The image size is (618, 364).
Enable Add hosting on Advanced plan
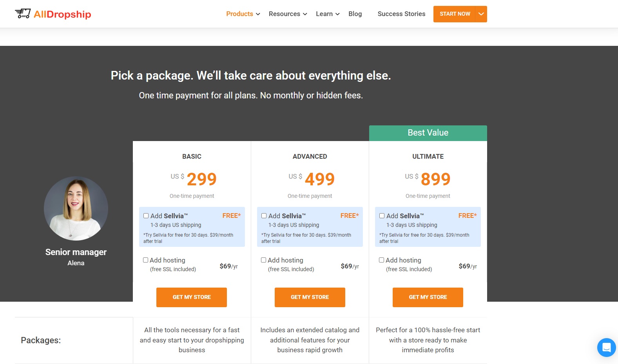click(x=263, y=260)
